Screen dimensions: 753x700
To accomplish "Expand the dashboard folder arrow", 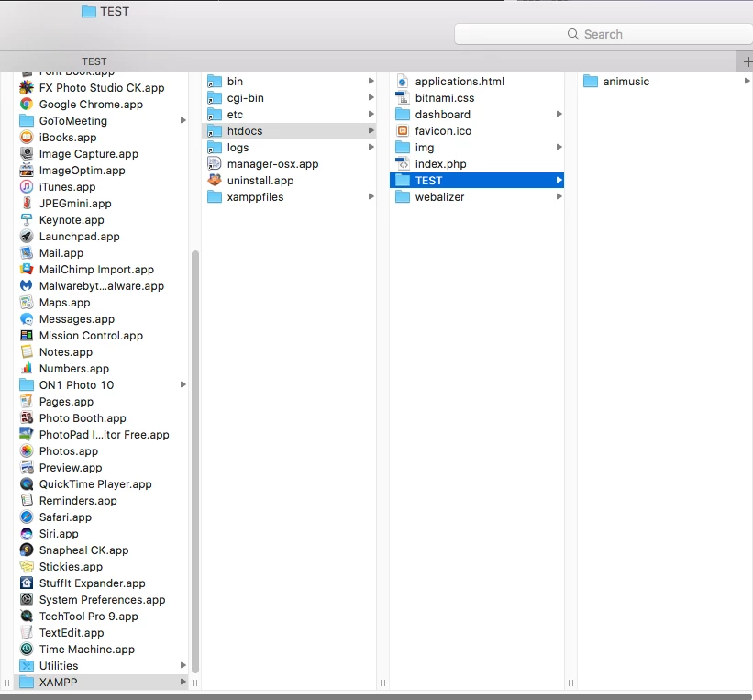I will (x=559, y=114).
